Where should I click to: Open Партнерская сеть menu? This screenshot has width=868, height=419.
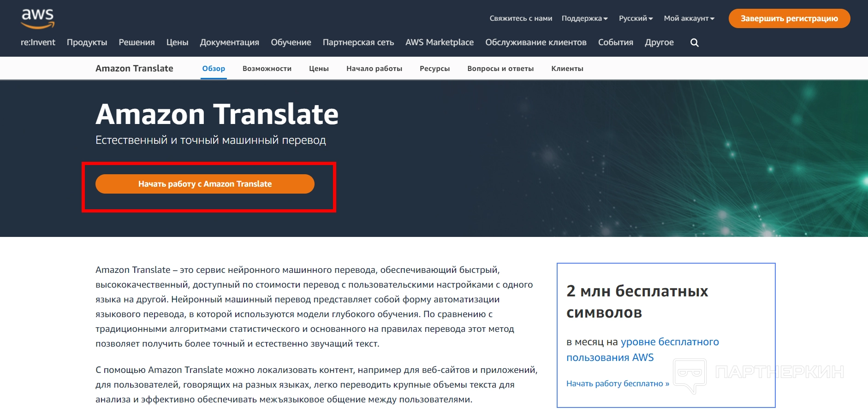click(358, 42)
